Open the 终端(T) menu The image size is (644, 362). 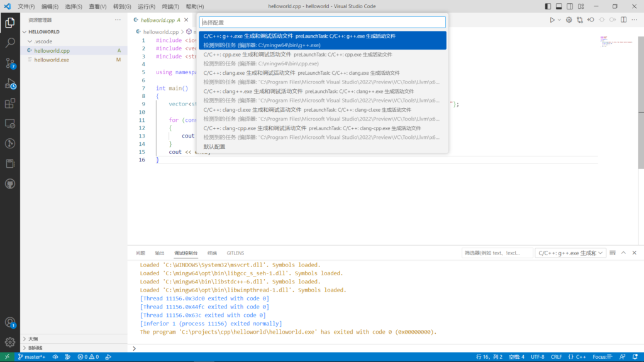tap(171, 6)
